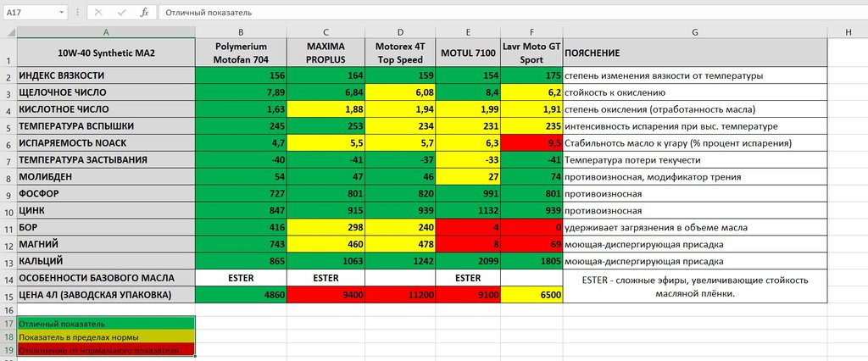Click the green legend cell 'Отличный показатель'
868x361 pixels.
[x=106, y=324]
